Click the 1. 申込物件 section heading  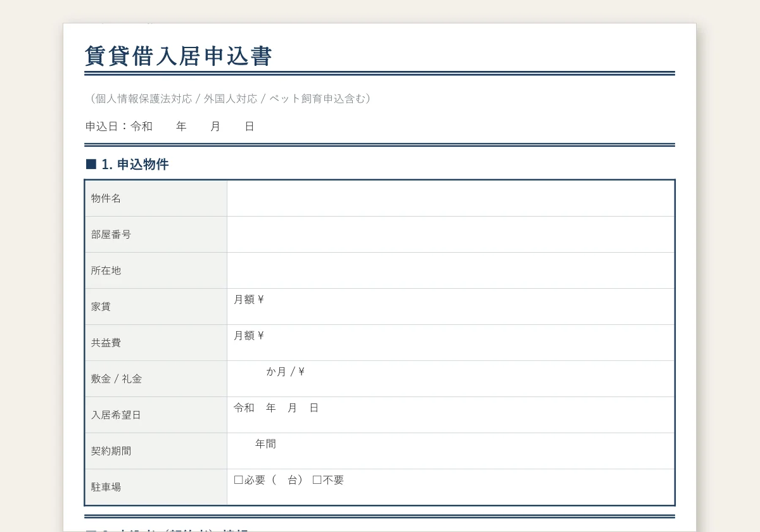click(x=127, y=164)
